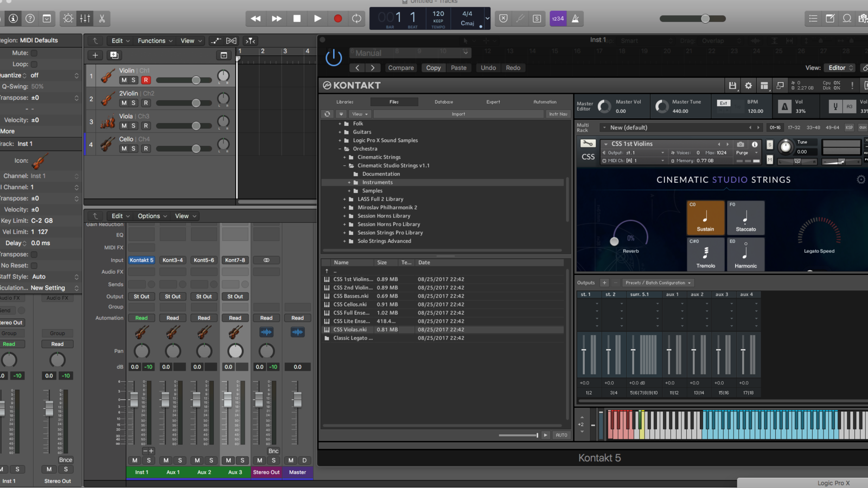Adjust the Inst 1 mixer fader
The height and width of the screenshot is (488, 868).
pyautogui.click(x=134, y=400)
